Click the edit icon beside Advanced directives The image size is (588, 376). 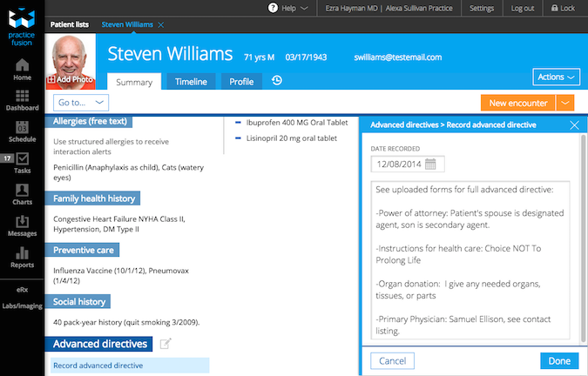click(166, 344)
